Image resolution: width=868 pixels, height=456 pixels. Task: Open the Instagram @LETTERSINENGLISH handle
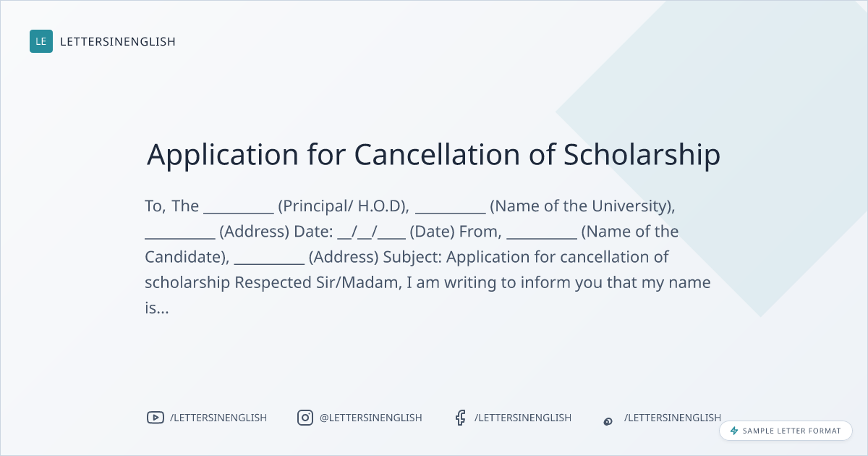click(x=370, y=418)
